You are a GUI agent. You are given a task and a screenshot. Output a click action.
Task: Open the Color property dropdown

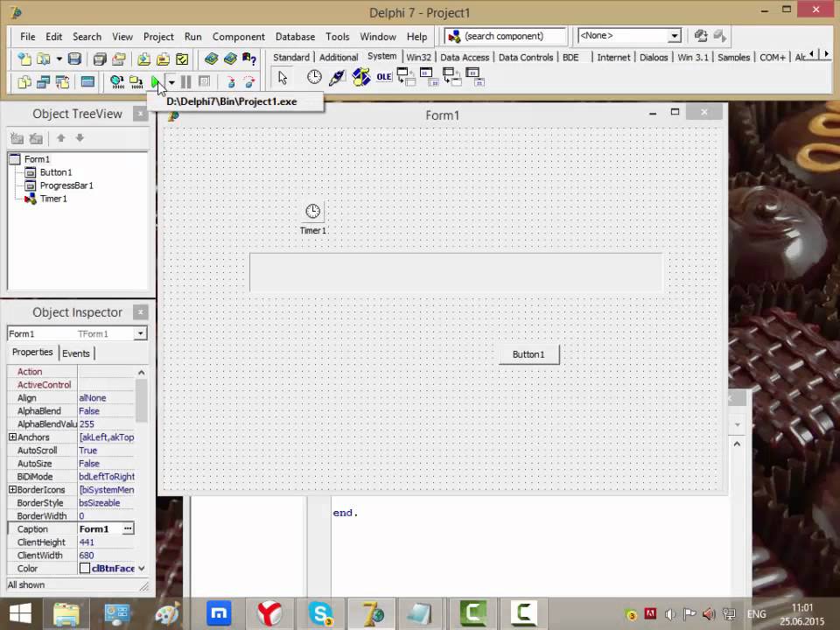pos(142,569)
